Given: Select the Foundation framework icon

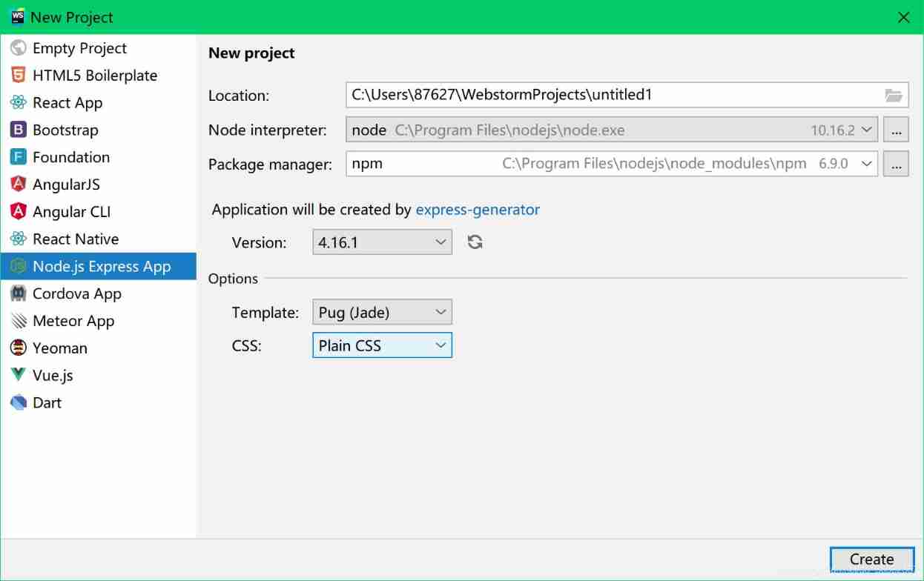Looking at the screenshot, I should tap(19, 157).
